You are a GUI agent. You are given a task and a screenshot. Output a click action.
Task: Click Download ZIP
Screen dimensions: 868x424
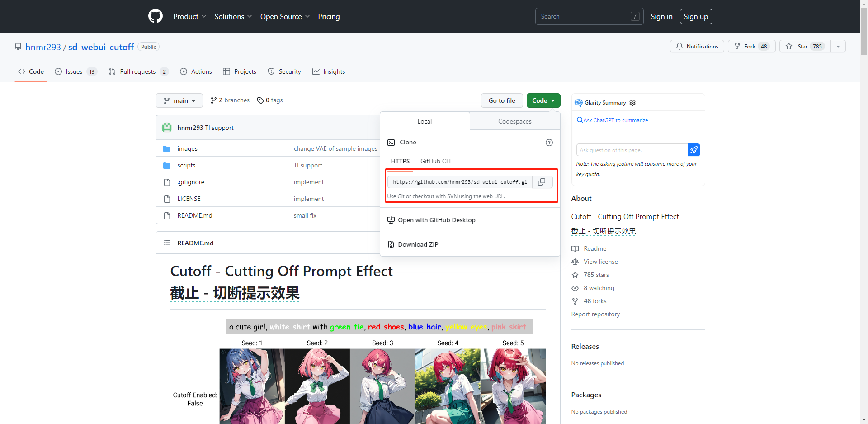pyautogui.click(x=418, y=244)
